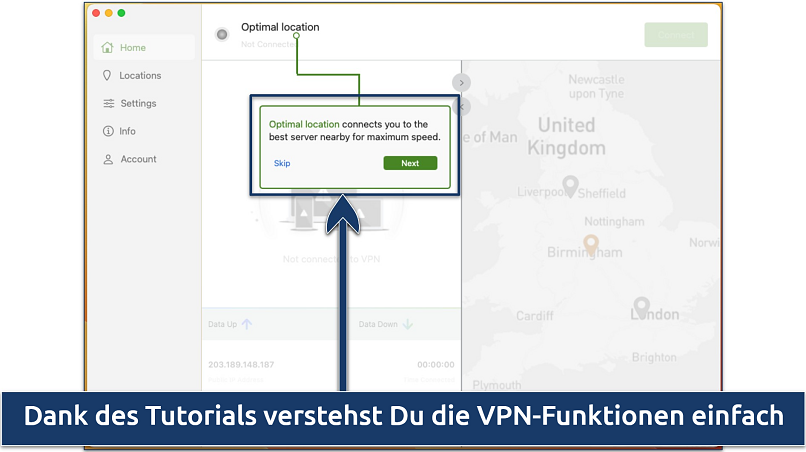Skip the tutorial
806x452 pixels.
click(282, 163)
